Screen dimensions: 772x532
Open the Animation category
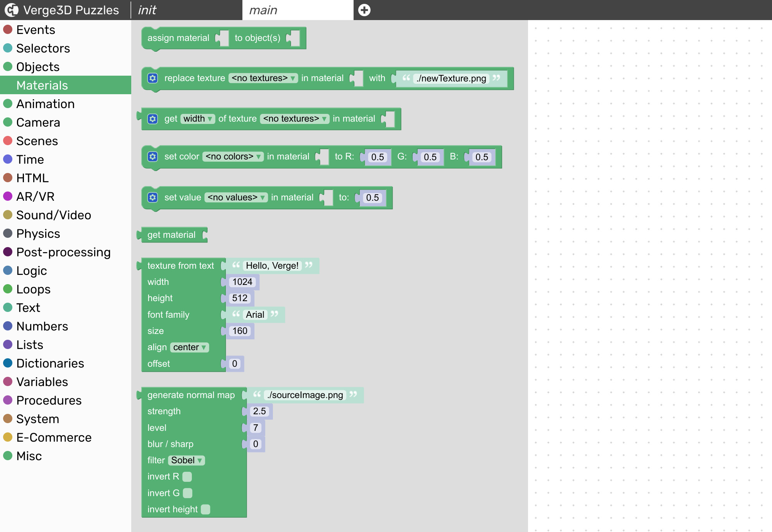coord(45,104)
